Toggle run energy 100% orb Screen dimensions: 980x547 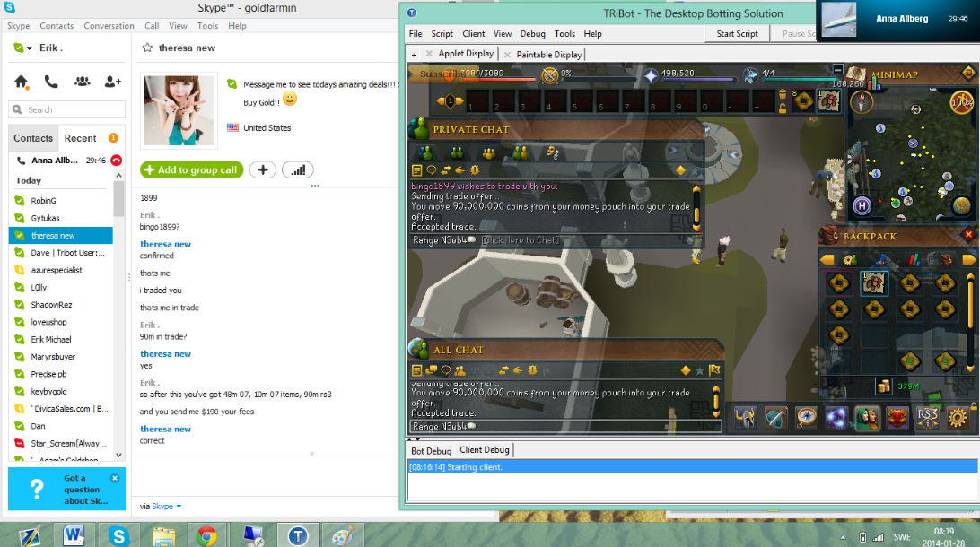coord(961,102)
